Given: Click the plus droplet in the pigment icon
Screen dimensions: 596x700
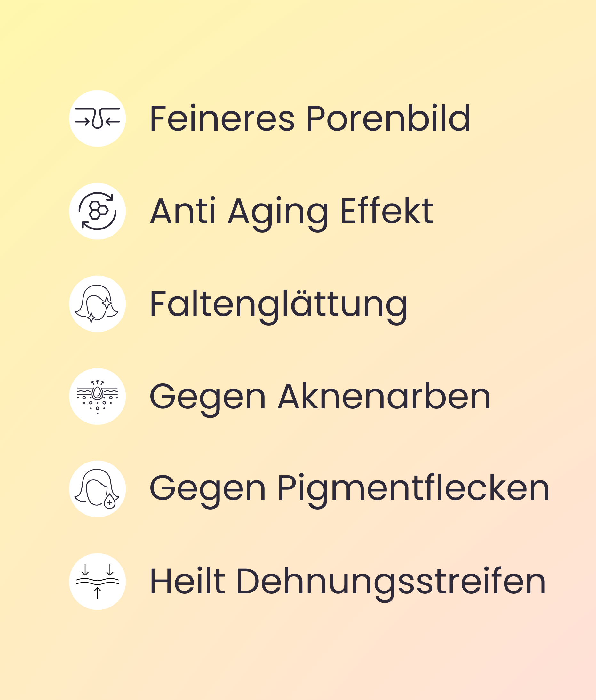Looking at the screenshot, I should point(109,502).
